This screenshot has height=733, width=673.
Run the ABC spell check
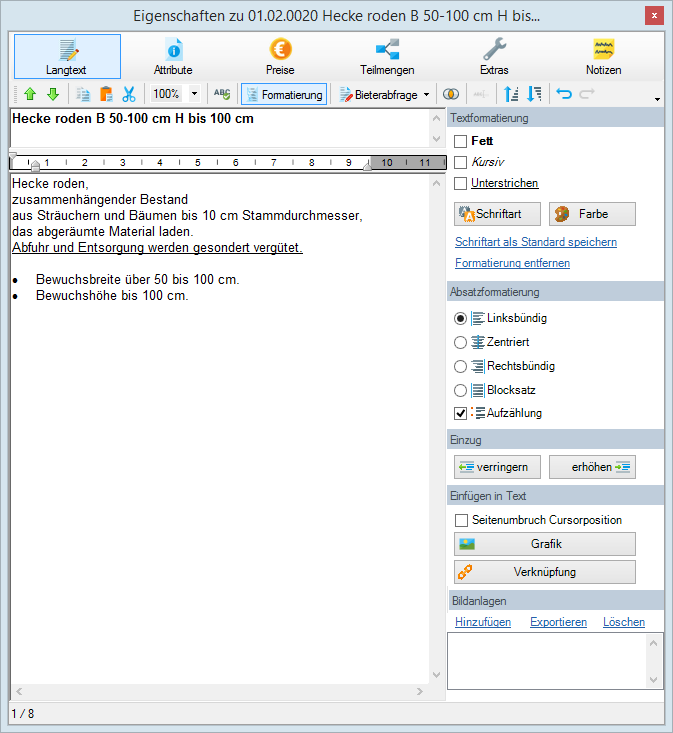[222, 94]
